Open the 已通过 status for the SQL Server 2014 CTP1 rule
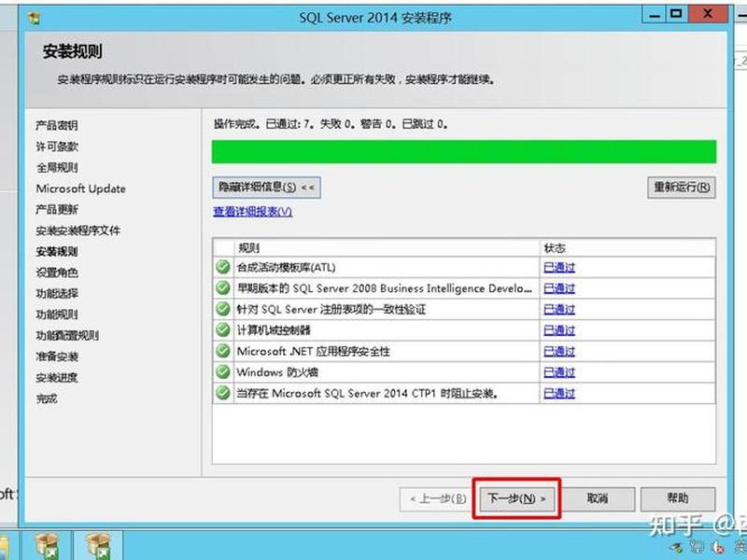747x560 pixels. (559, 393)
